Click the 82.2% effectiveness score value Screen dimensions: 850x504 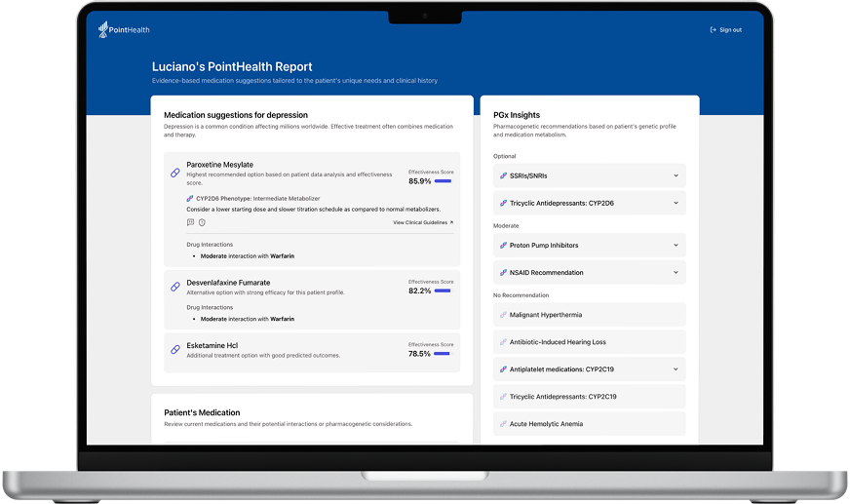click(x=419, y=291)
